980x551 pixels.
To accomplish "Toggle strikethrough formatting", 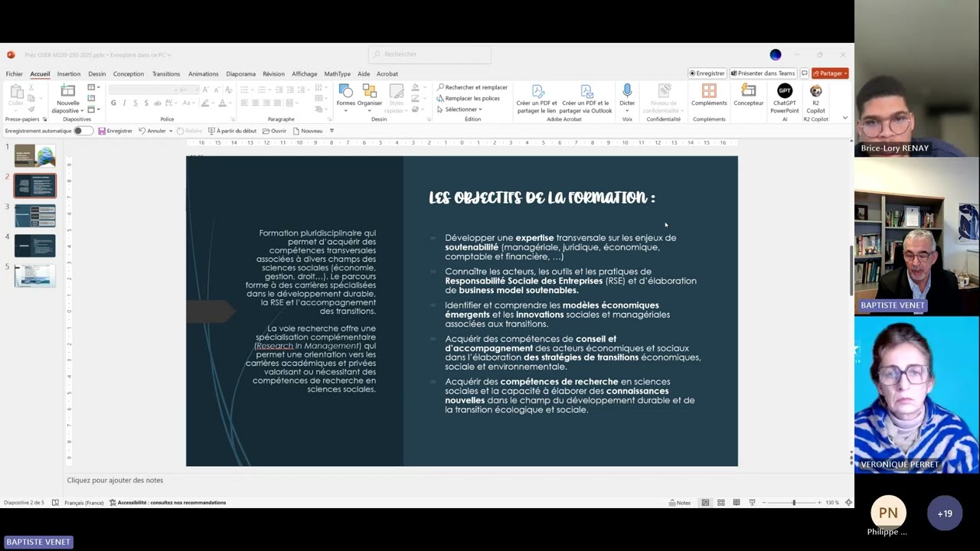I will [158, 103].
